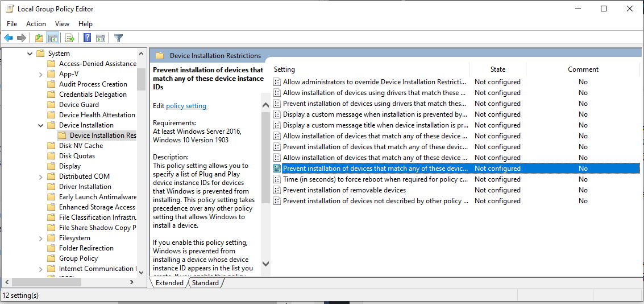This screenshot has width=644, height=304.
Task: Click policy icon for Prevent installation of removable devices
Action: pos(277,190)
